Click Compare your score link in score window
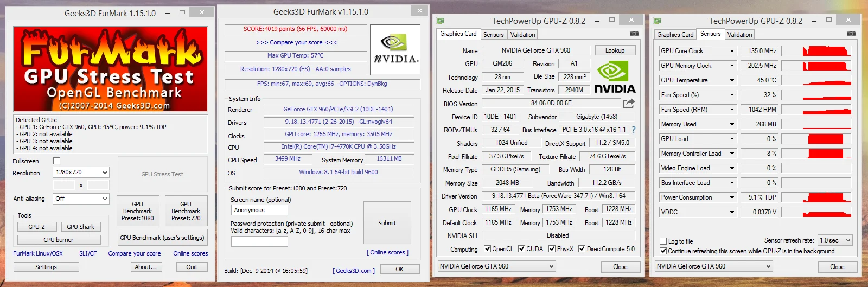The height and width of the screenshot is (287, 868). click(296, 42)
